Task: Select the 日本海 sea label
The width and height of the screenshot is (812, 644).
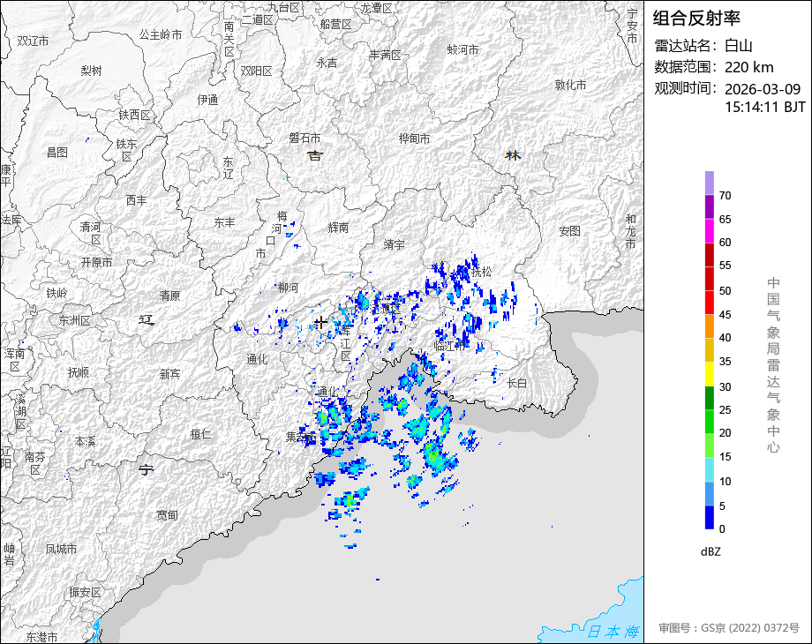Action: 613,631
